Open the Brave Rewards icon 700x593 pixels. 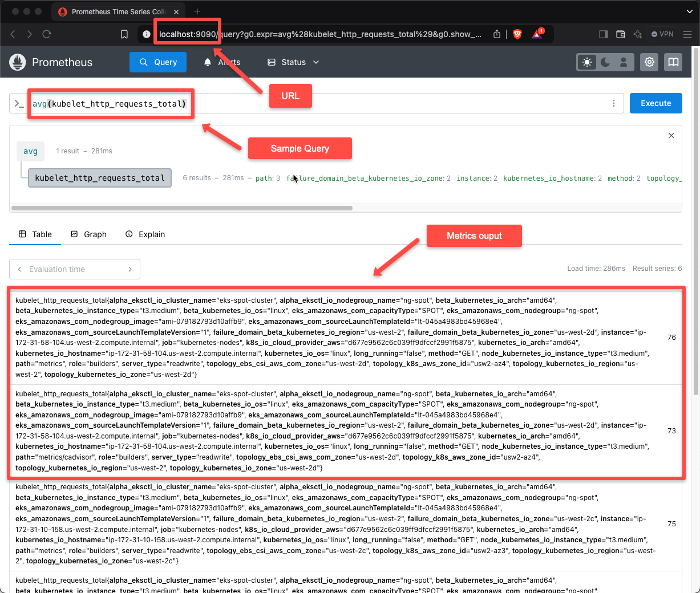tap(537, 34)
